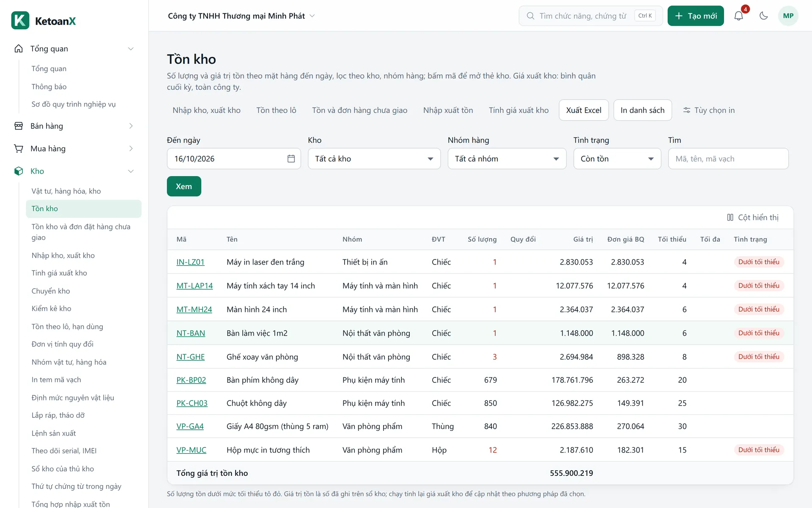
Task: Click the search magnifier icon in top bar
Action: tap(530, 16)
